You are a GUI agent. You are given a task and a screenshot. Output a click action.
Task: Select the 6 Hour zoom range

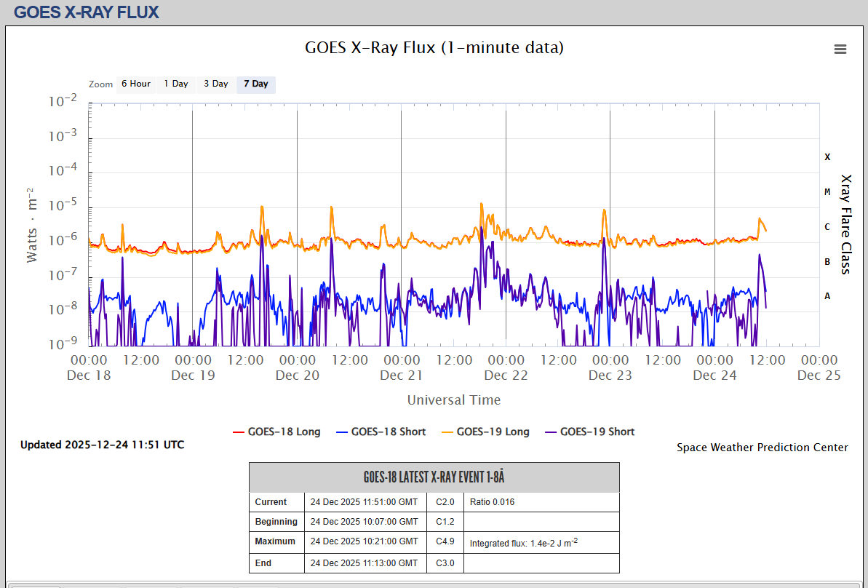135,84
